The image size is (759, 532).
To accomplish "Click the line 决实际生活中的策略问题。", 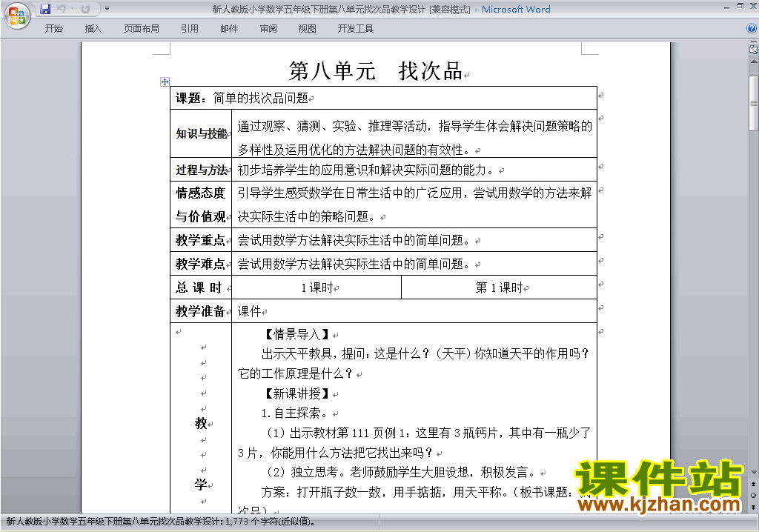I will (306, 216).
